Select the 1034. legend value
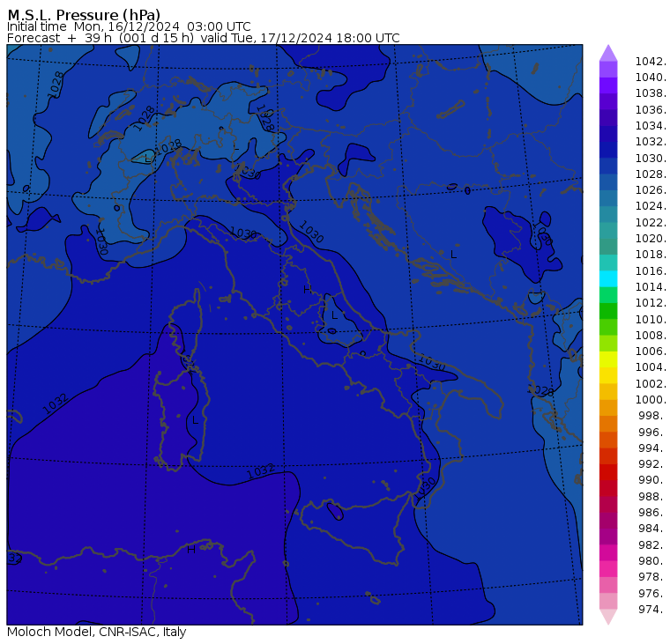This screenshot has height=644, width=670. click(x=651, y=126)
